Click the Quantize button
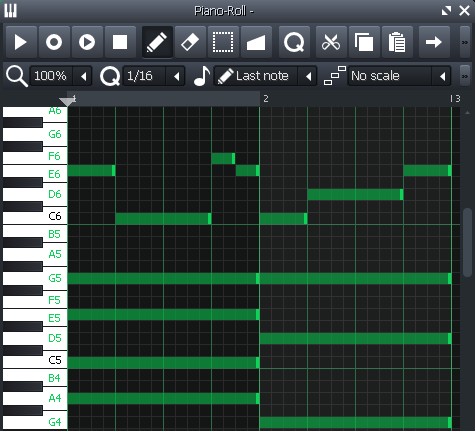This screenshot has height=431, width=475. (294, 42)
